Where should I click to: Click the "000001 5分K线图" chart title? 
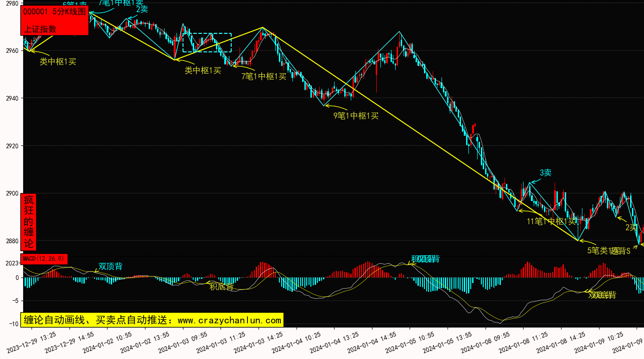point(55,12)
